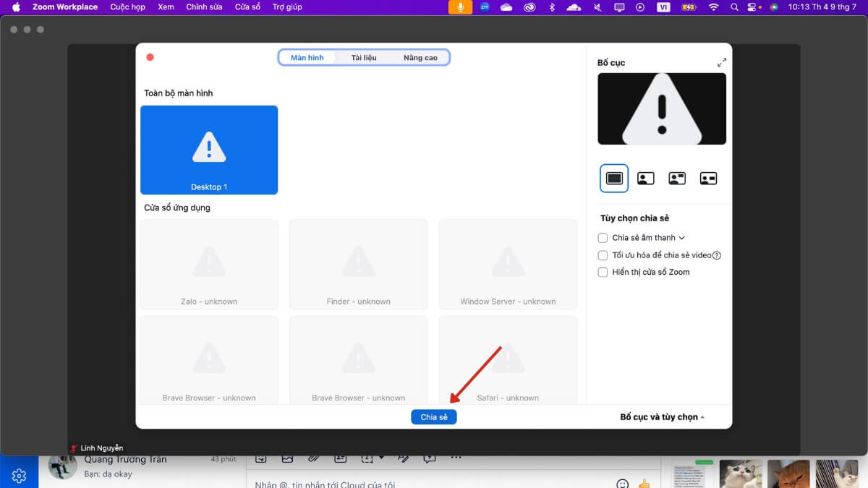Enable the Chia sẻ âm thanh checkbox
This screenshot has height=488, width=868.
tap(603, 238)
